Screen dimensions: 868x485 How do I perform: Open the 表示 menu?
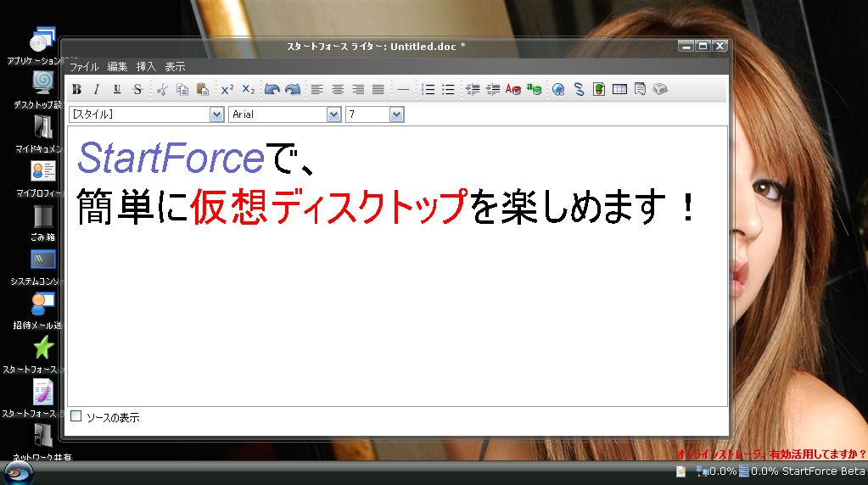point(175,67)
